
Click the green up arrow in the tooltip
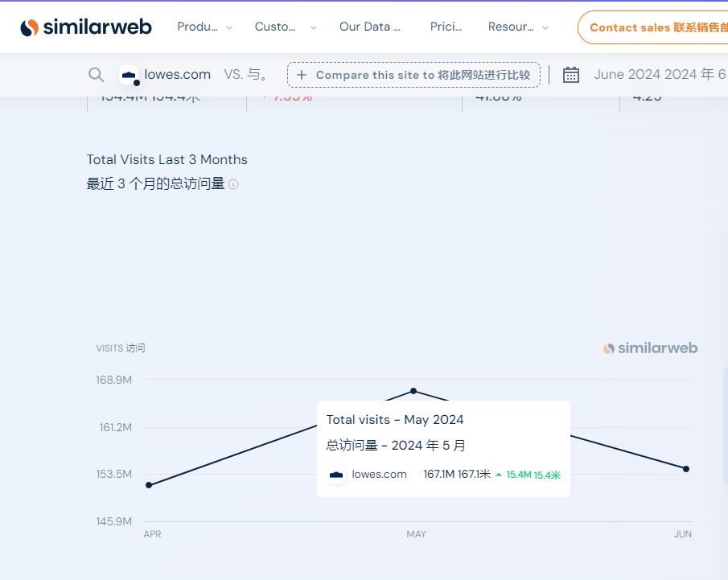(x=499, y=475)
